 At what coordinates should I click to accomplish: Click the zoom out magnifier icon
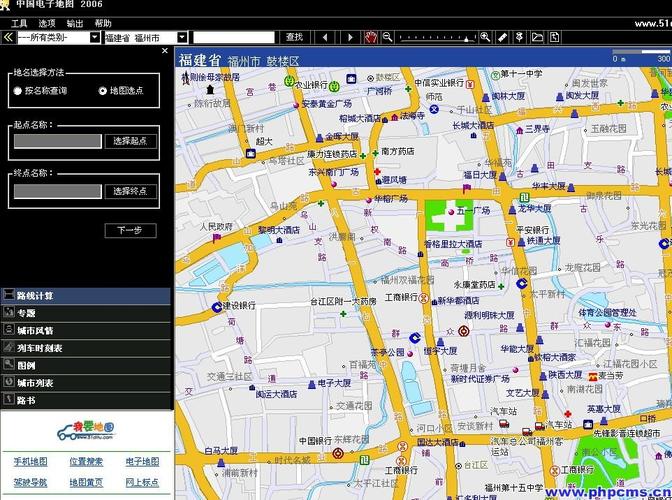click(x=387, y=37)
